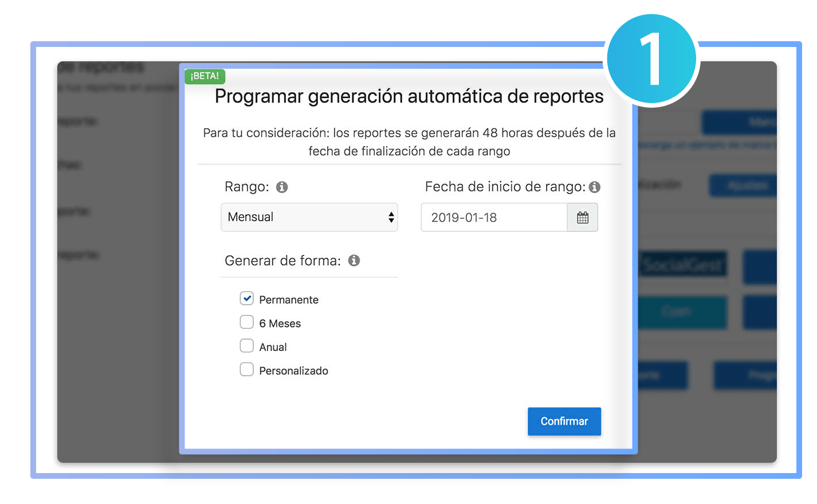Screen dimensions: 817x504
Task: Click the Personalizado option label
Action: pyautogui.click(x=294, y=371)
